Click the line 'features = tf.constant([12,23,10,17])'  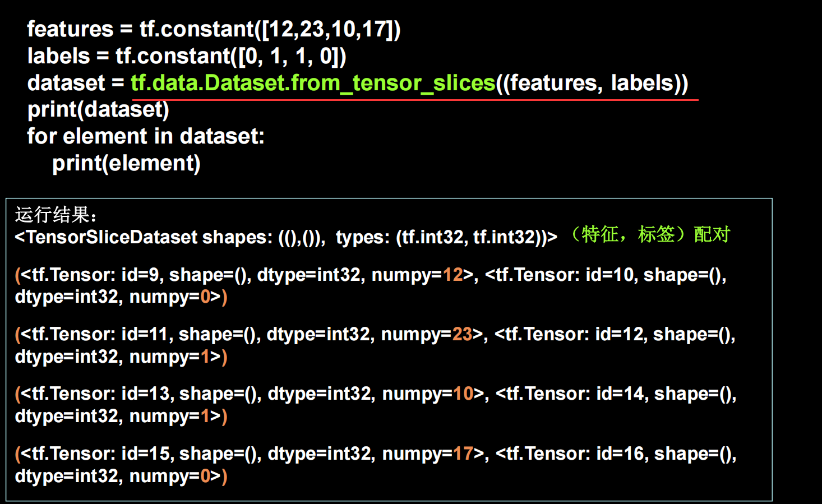coord(214,29)
